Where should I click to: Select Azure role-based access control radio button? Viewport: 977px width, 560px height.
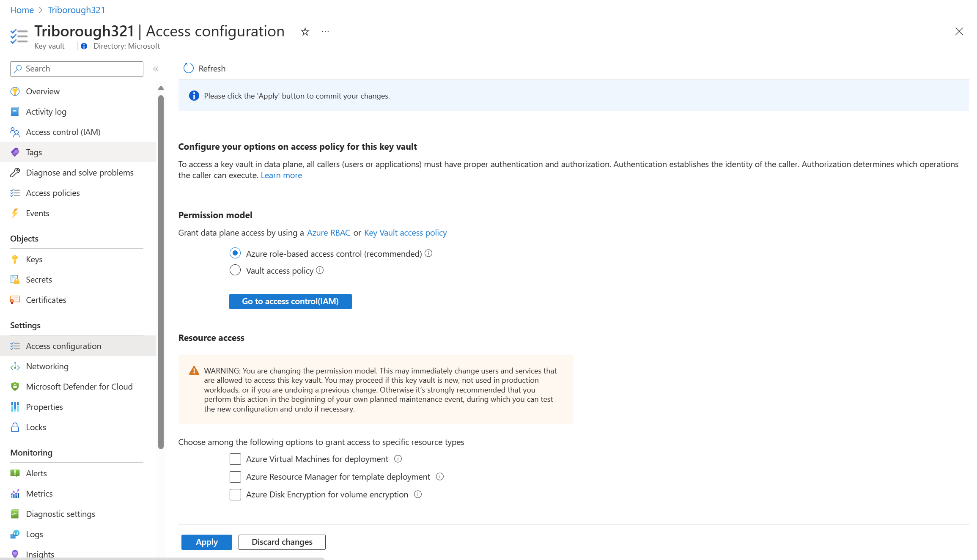(235, 253)
